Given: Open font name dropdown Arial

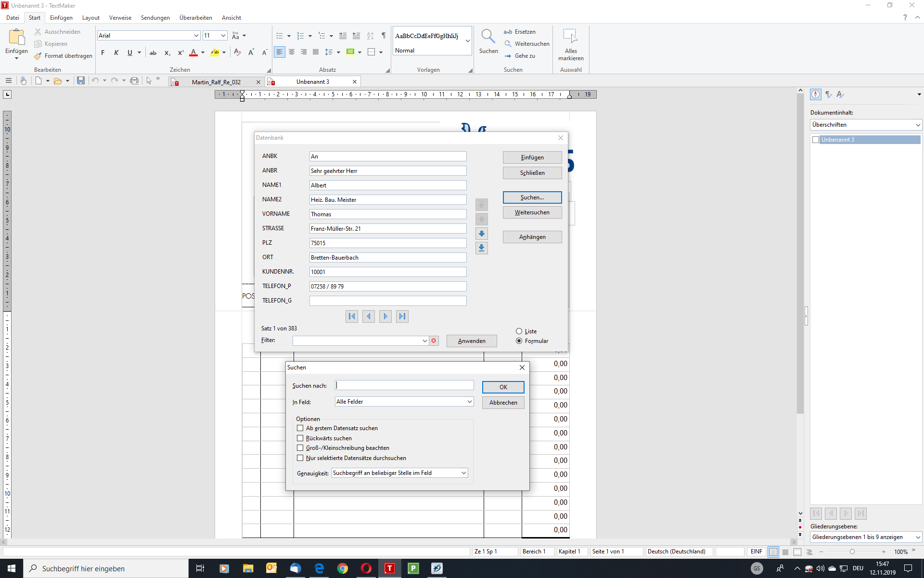Looking at the screenshot, I should click(x=196, y=36).
